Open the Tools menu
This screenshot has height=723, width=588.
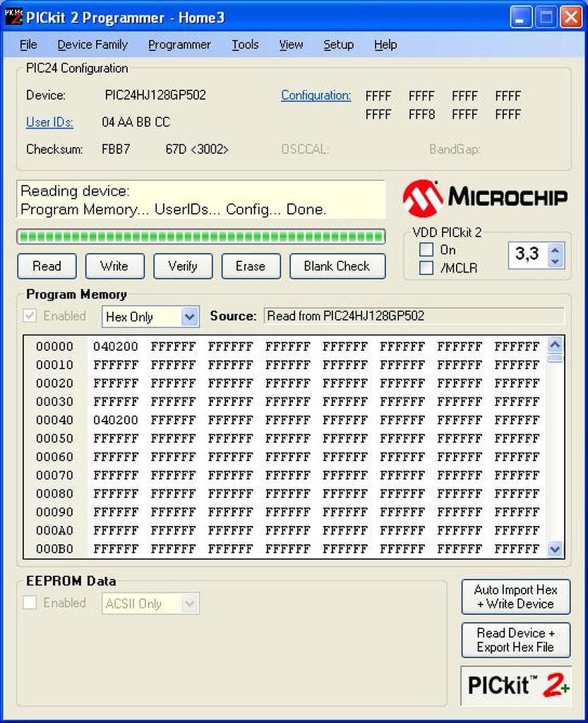(245, 44)
